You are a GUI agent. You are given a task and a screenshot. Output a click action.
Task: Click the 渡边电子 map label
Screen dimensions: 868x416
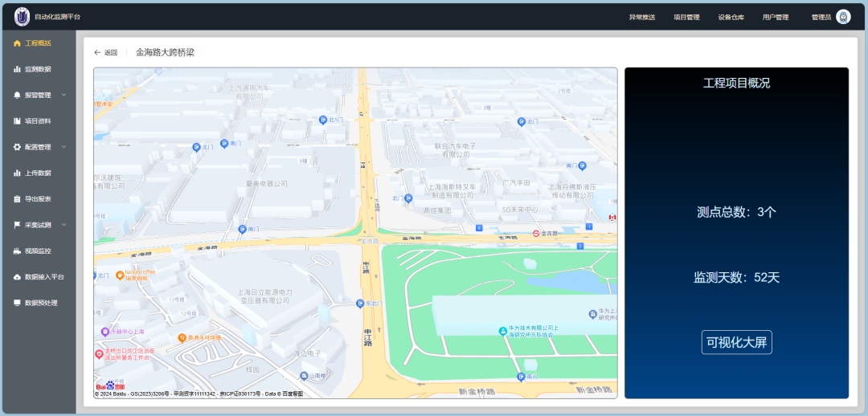(x=307, y=353)
